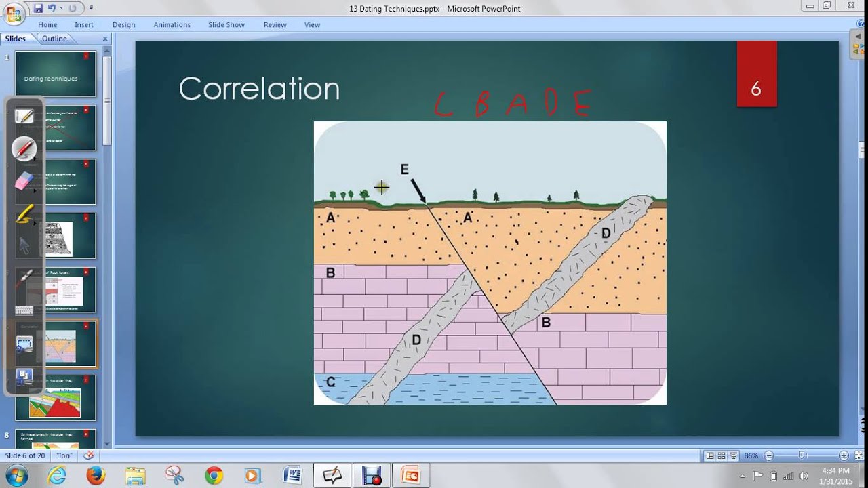Click the Repeat/Redo button
Viewport: 868px width, 488px height.
[73, 8]
